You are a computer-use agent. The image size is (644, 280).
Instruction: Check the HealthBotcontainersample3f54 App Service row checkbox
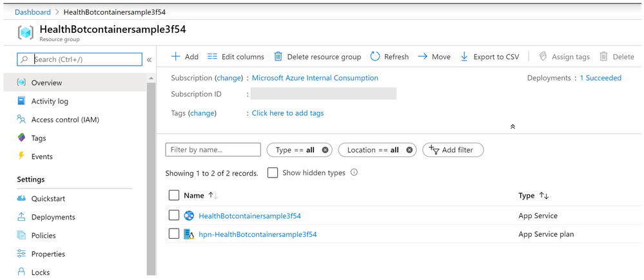tap(174, 215)
